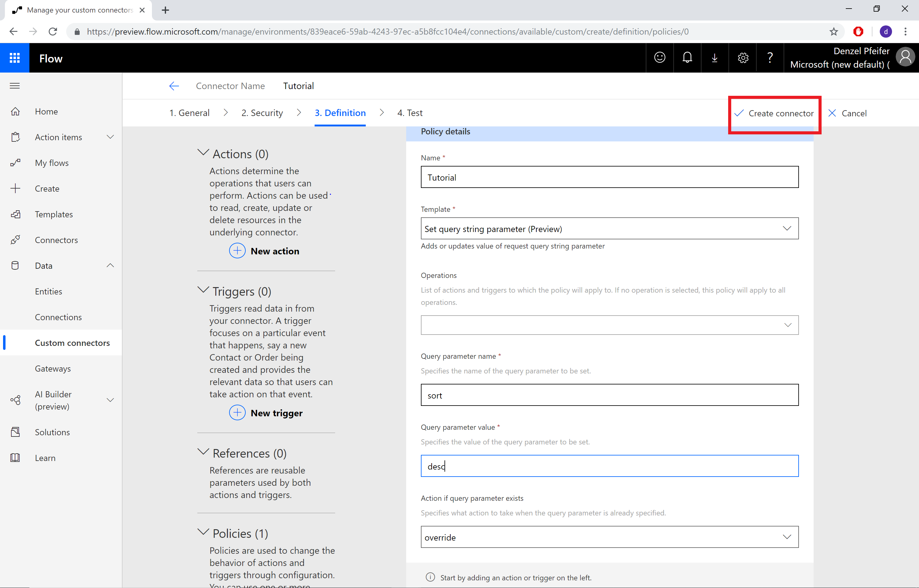Navigate to the 1. General tab
Screen dimensions: 919x588
[x=190, y=112]
